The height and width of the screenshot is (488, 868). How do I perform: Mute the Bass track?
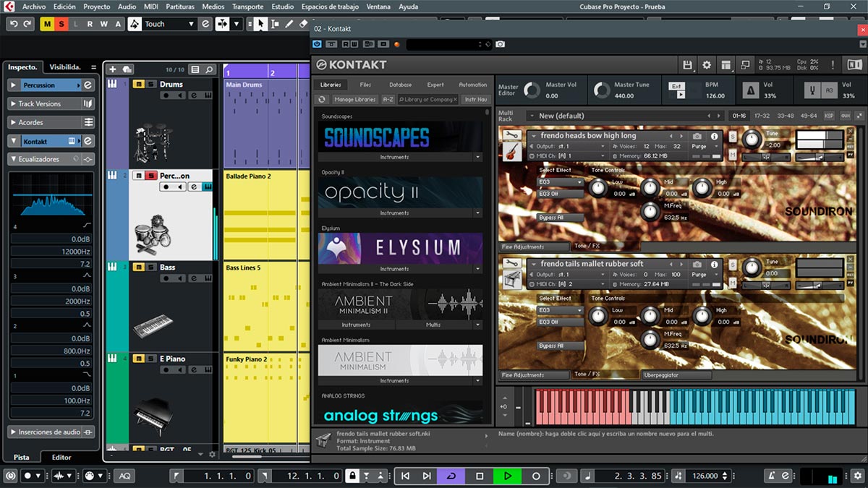tap(139, 267)
